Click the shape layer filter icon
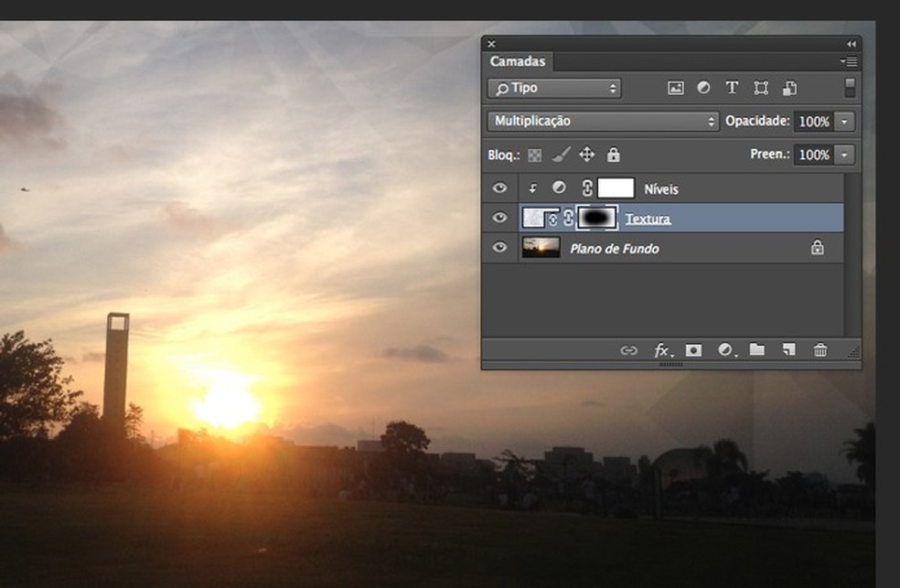 pyautogui.click(x=760, y=89)
